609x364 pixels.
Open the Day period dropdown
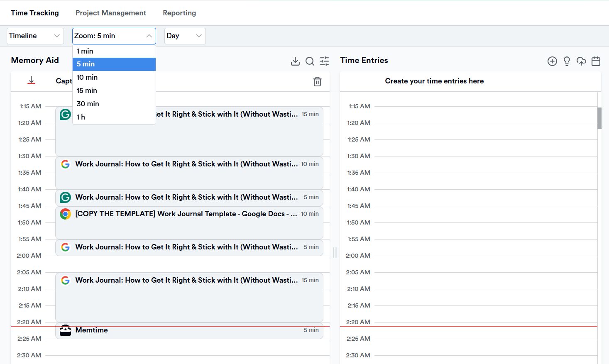point(185,36)
